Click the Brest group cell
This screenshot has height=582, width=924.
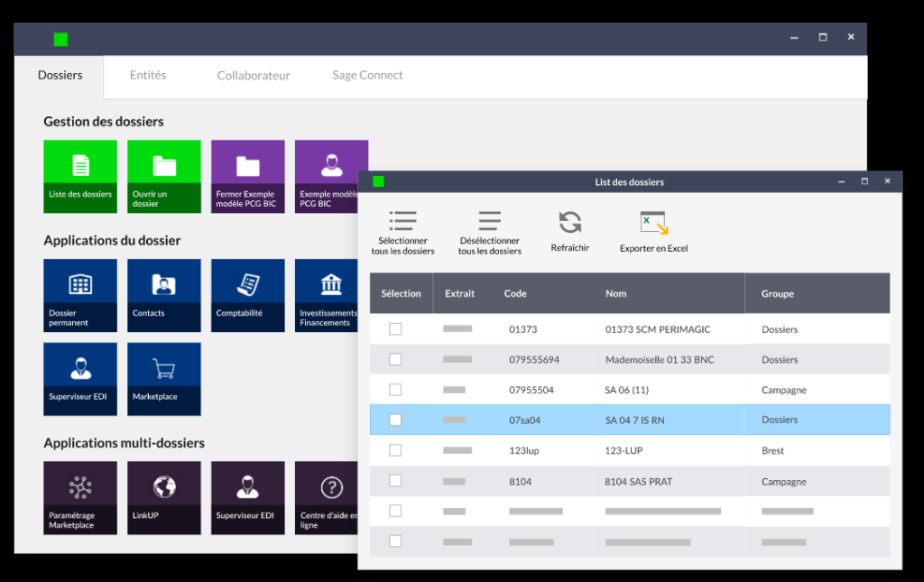click(x=772, y=450)
